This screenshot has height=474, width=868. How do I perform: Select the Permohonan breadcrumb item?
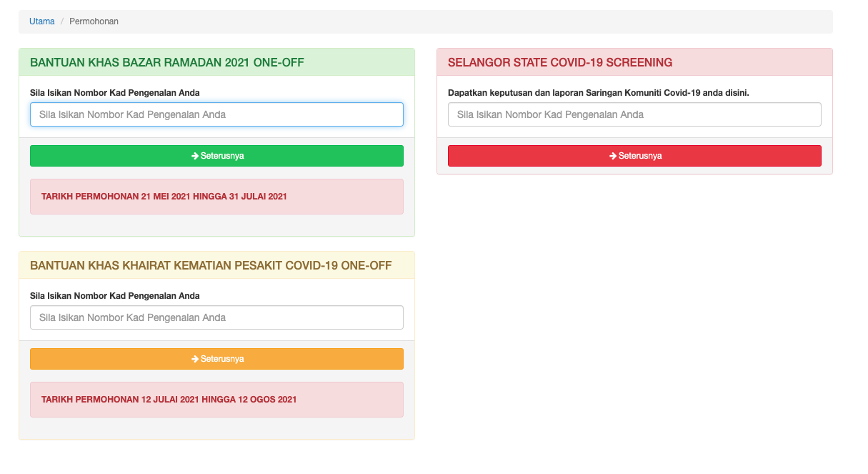[x=94, y=21]
